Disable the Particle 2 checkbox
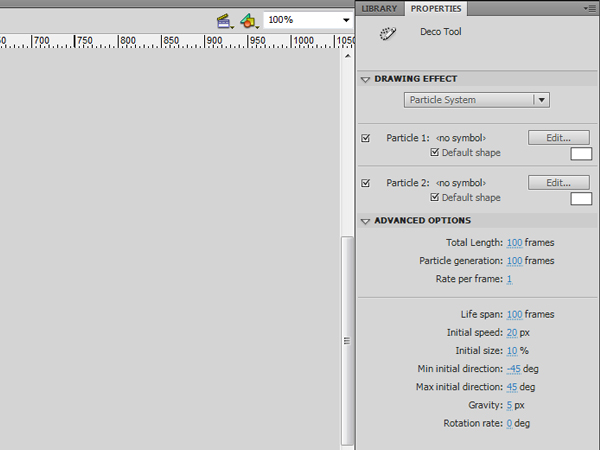The image size is (600, 450). [365, 183]
